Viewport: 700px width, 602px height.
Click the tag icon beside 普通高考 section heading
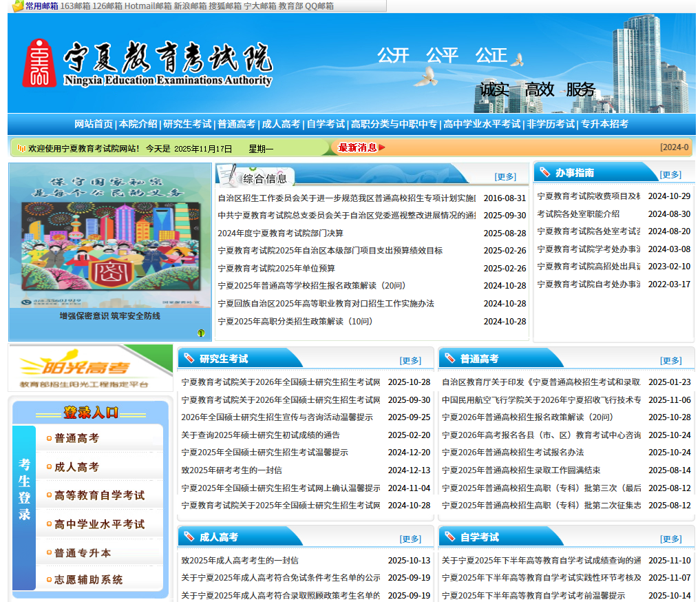(449, 358)
